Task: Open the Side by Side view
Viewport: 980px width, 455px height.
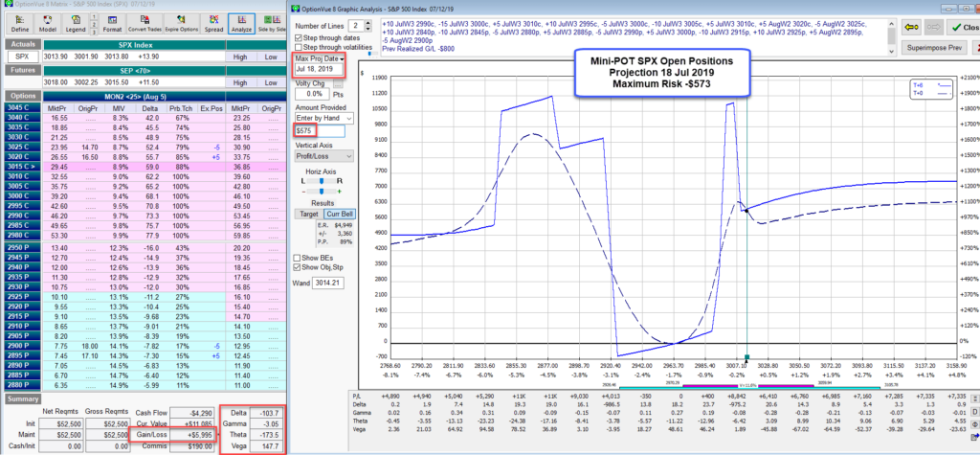Action: click(x=271, y=23)
